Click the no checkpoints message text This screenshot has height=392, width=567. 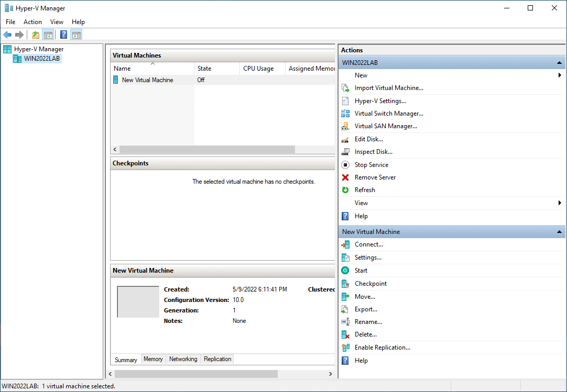click(x=254, y=182)
